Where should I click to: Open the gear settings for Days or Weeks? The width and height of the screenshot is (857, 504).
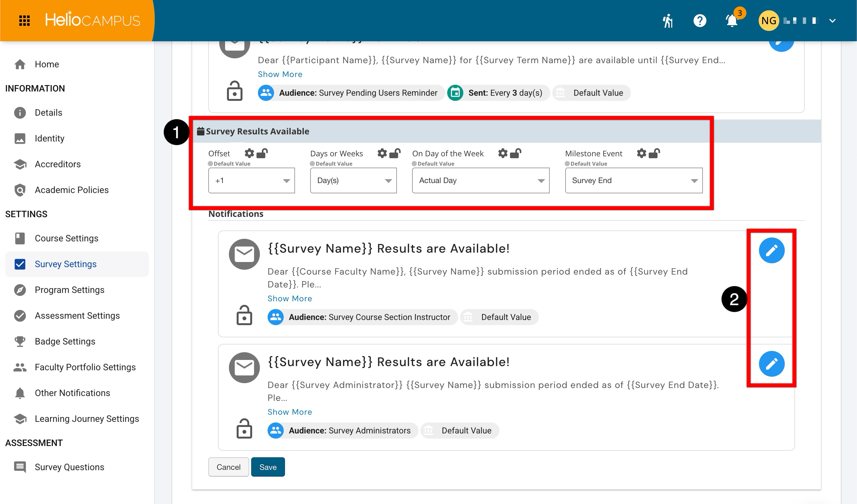[x=382, y=153]
